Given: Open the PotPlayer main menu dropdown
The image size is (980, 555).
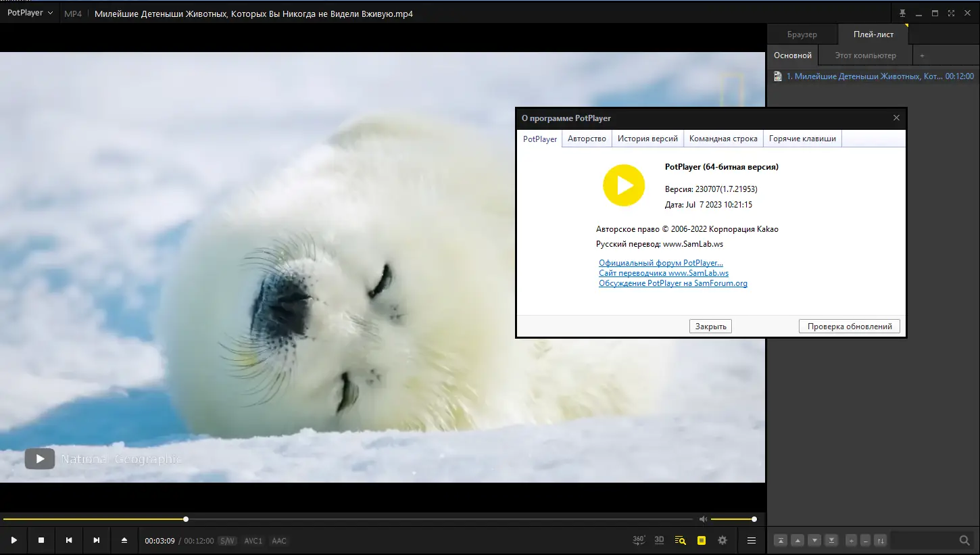Looking at the screenshot, I should coord(30,13).
